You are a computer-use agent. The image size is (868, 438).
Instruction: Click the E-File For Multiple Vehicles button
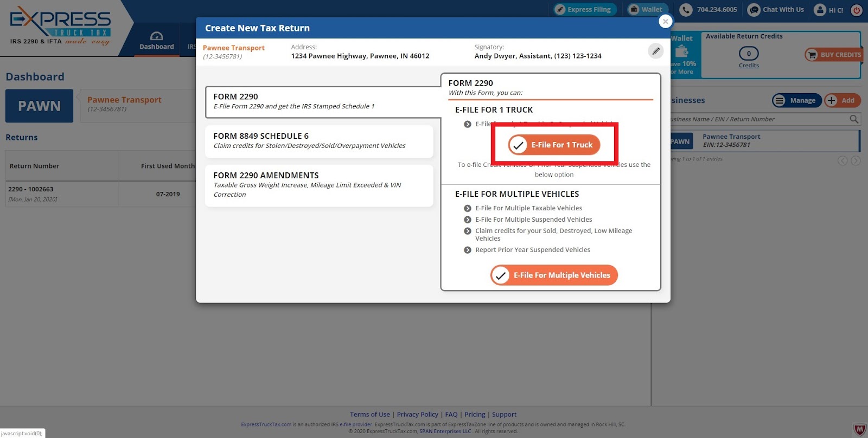(x=554, y=275)
